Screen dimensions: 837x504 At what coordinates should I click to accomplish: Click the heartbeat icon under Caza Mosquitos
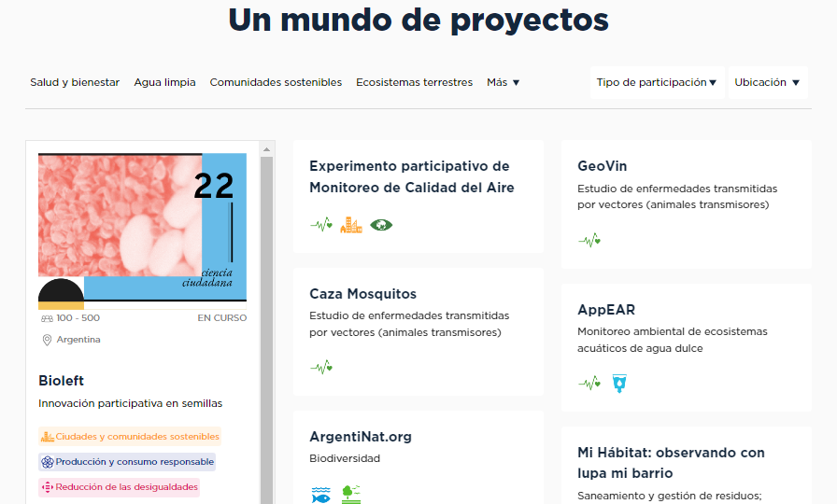(x=321, y=367)
